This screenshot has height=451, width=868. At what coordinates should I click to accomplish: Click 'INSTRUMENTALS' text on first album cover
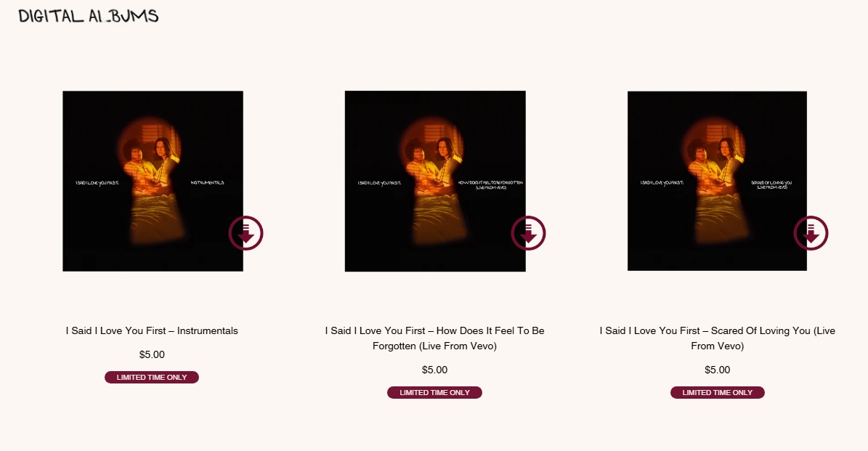coord(208,182)
